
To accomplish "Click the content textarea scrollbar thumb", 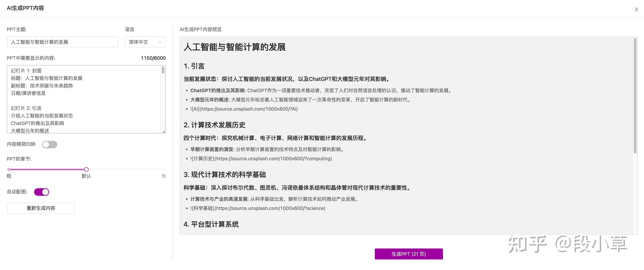I will point(163,70).
